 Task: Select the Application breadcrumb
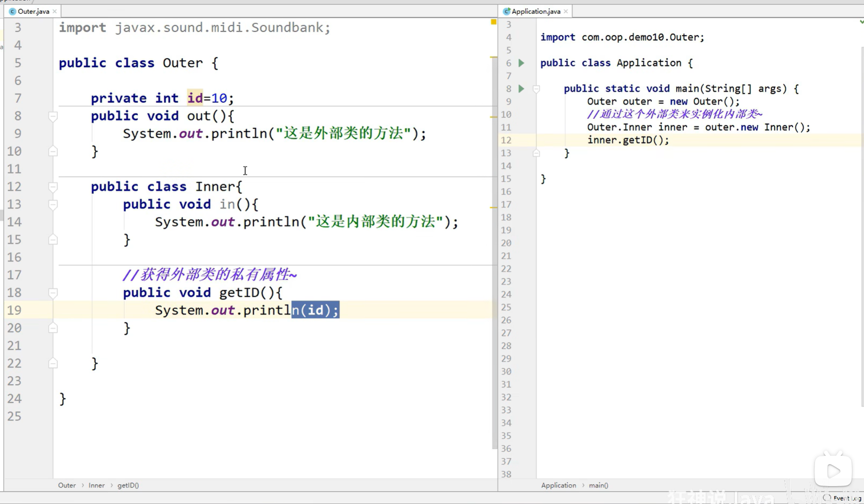pyautogui.click(x=559, y=485)
